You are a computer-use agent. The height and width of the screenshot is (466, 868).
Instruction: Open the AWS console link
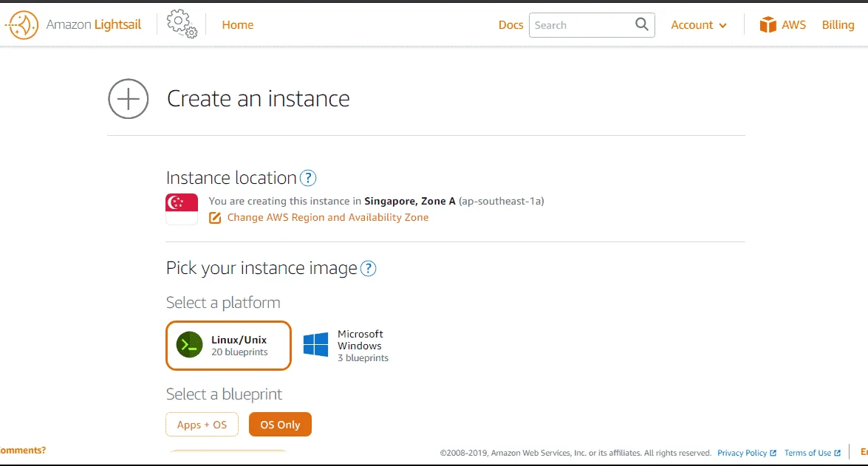coord(783,24)
